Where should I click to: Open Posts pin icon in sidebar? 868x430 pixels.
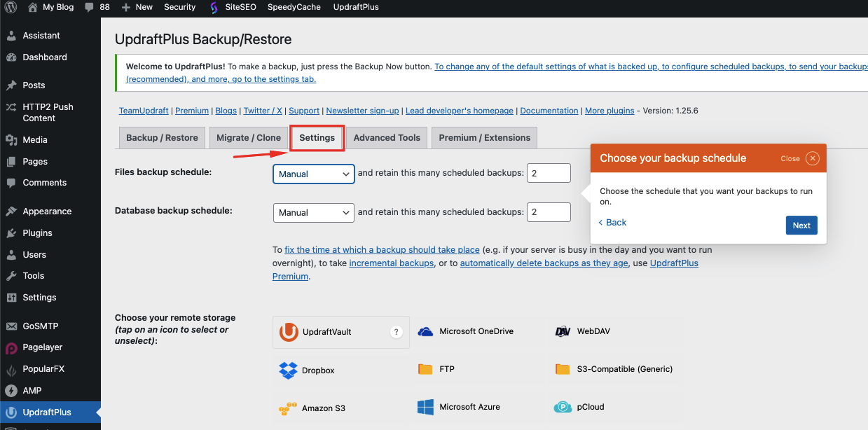pyautogui.click(x=11, y=85)
